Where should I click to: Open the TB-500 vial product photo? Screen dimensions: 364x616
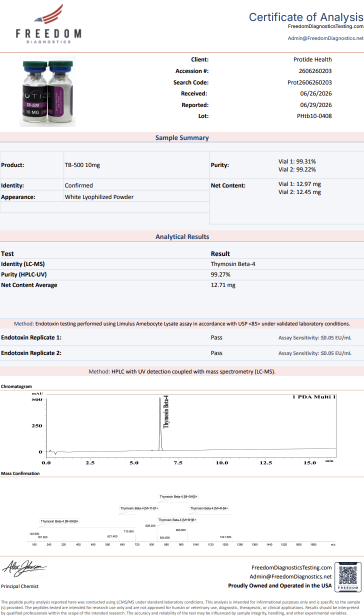pos(47,92)
